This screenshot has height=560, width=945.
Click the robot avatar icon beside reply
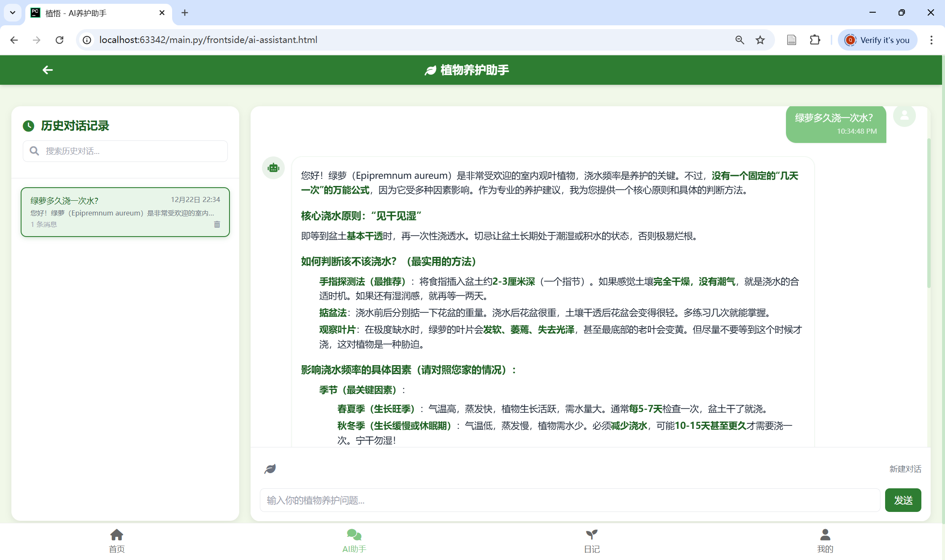coord(273,168)
